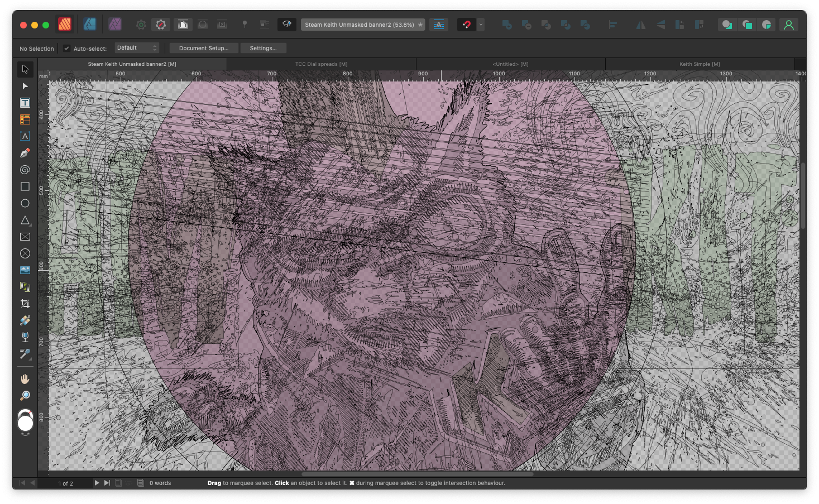Click the Document Setup button
Viewport: 819px width, 504px height.
[204, 48]
